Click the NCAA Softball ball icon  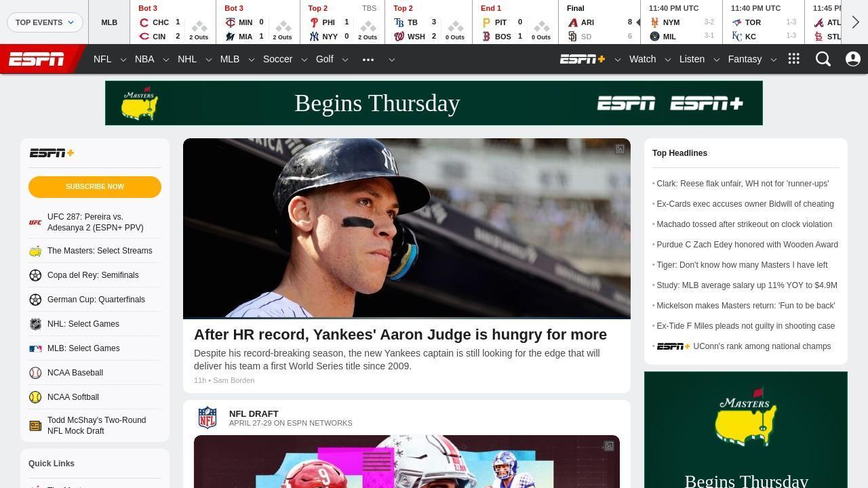35,397
